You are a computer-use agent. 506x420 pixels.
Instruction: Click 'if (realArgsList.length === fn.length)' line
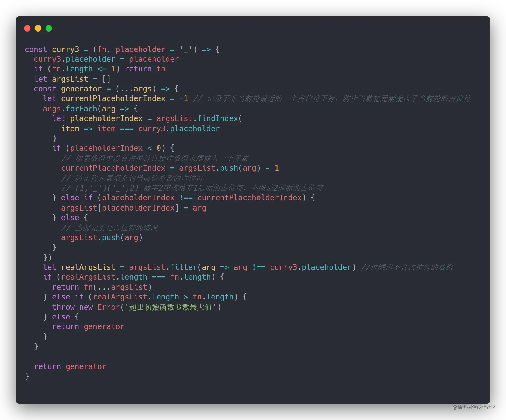point(133,277)
